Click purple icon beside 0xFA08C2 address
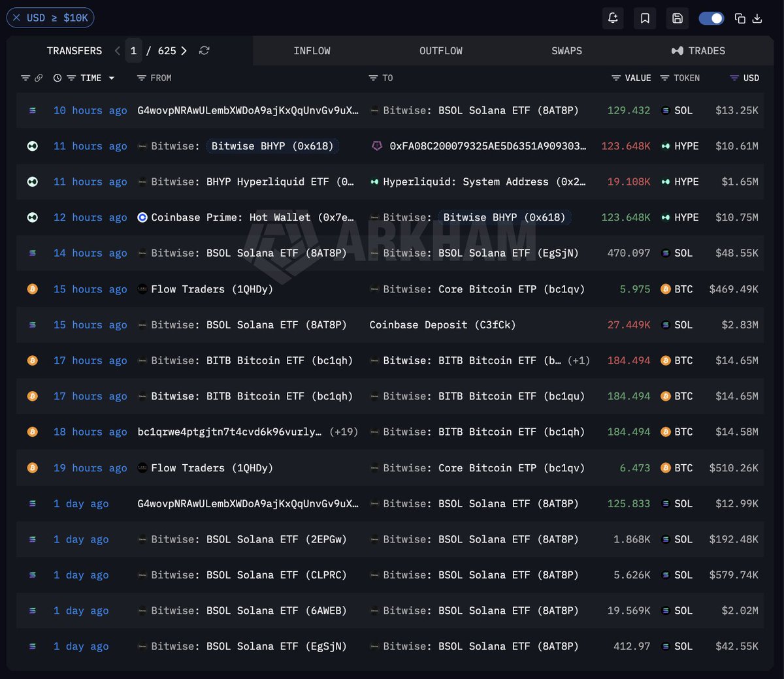Image resolution: width=784 pixels, height=679 pixels. (x=377, y=146)
